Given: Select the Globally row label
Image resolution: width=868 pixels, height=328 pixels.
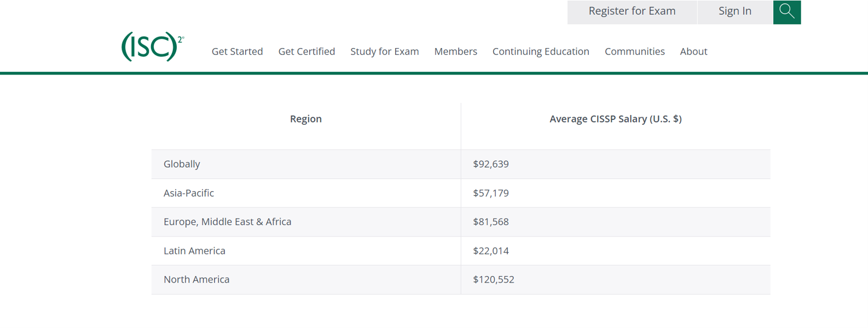Looking at the screenshot, I should point(182,164).
